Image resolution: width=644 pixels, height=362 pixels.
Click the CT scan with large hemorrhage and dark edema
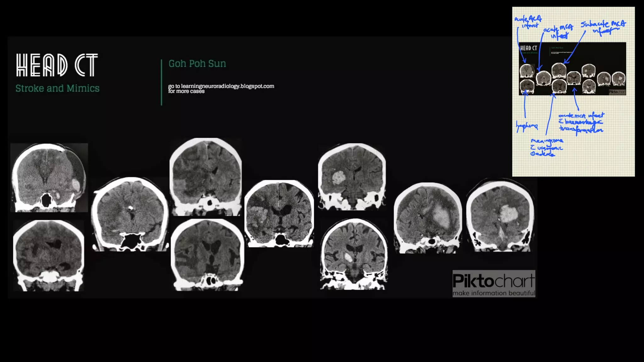[428, 218]
